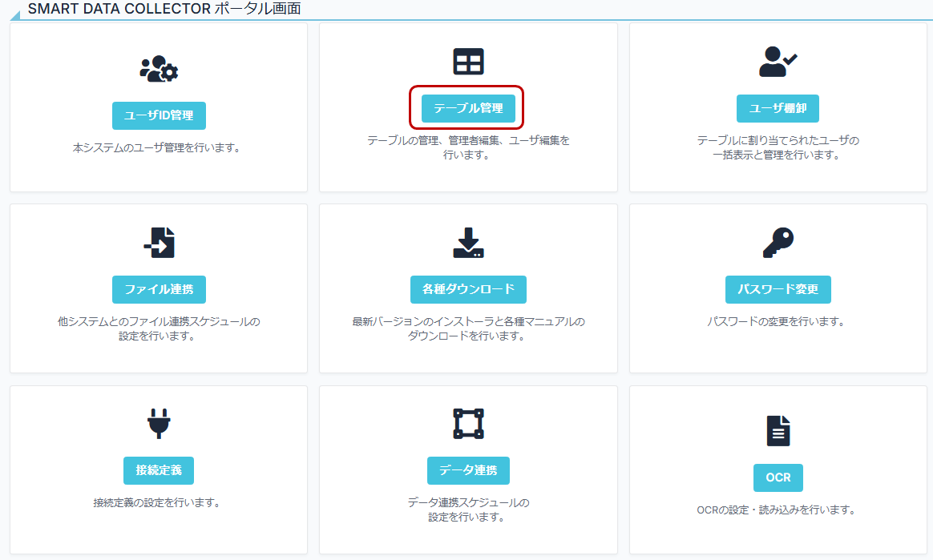This screenshot has width=933, height=560.
Task: Click the file import icon above ファイル連携
Action: click(x=159, y=243)
